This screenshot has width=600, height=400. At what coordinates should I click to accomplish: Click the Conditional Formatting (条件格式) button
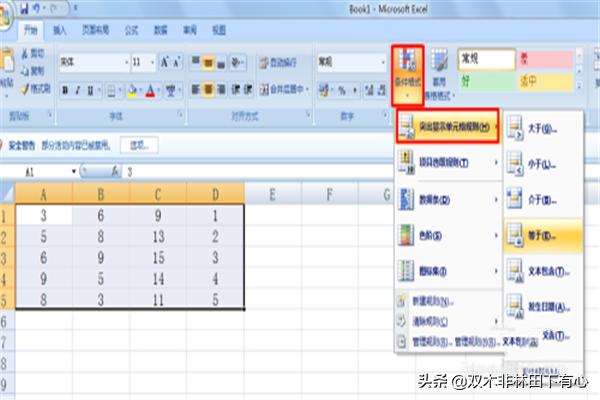[407, 77]
